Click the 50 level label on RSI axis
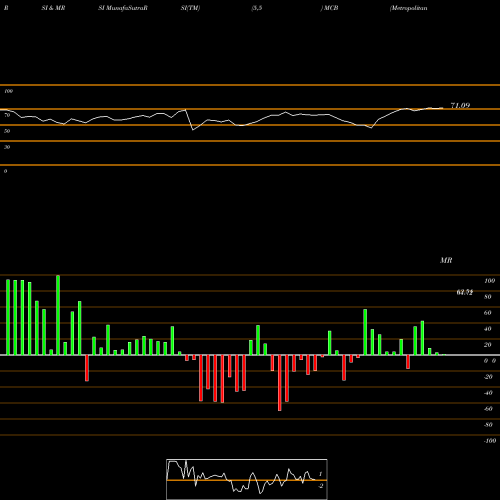 7,131
